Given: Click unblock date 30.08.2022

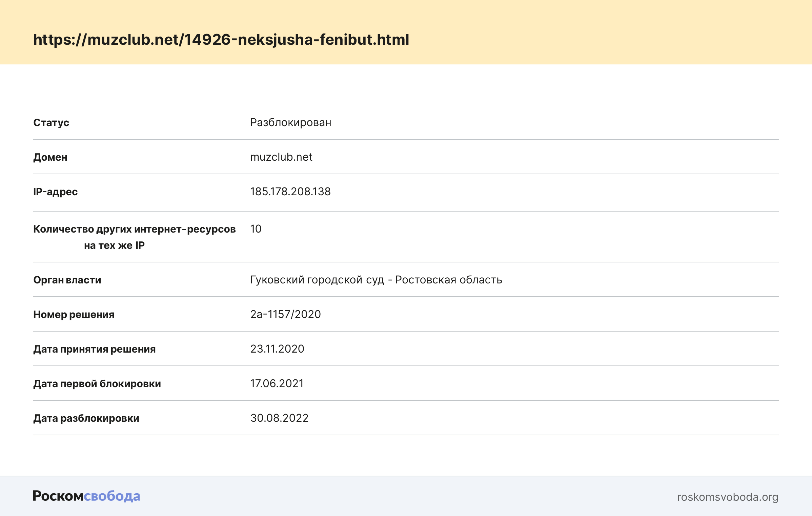Looking at the screenshot, I should [x=279, y=418].
